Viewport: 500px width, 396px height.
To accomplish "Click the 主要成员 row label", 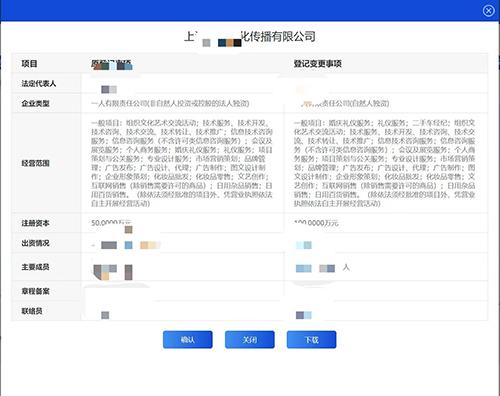I will point(36,267).
